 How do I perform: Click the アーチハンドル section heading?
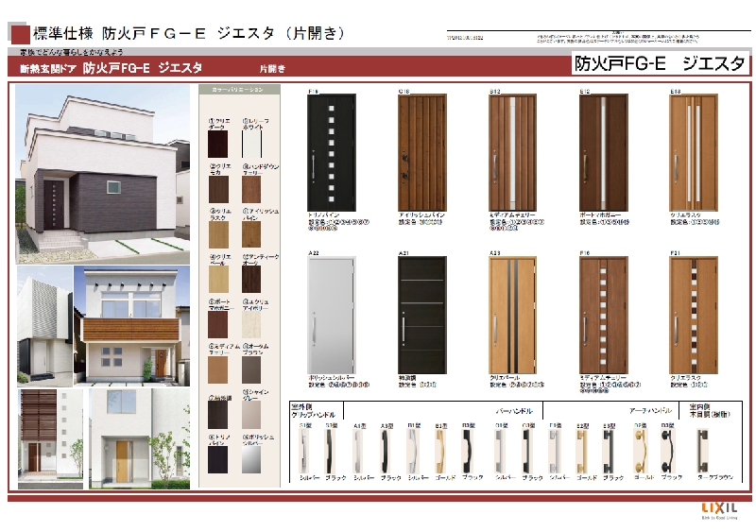(x=650, y=410)
